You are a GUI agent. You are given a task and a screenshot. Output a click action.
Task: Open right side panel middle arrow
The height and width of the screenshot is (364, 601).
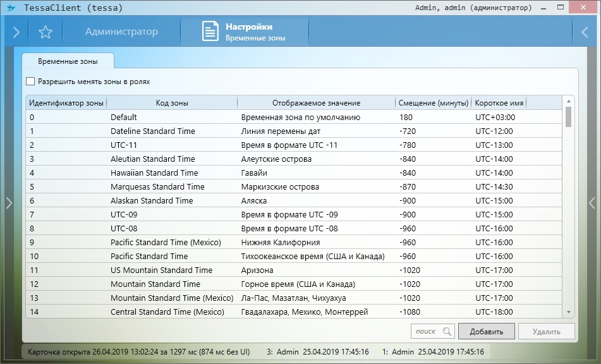[x=592, y=203]
